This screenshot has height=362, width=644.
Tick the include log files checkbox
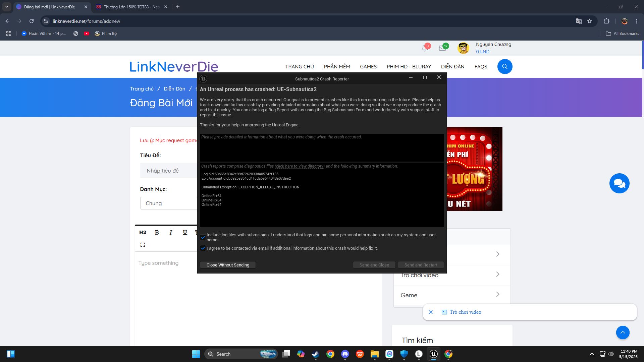[x=203, y=237]
